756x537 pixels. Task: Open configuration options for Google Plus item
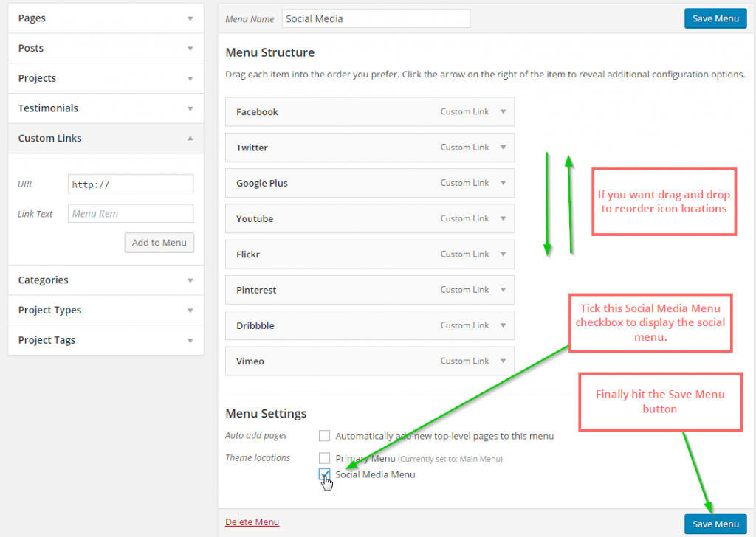tap(503, 182)
